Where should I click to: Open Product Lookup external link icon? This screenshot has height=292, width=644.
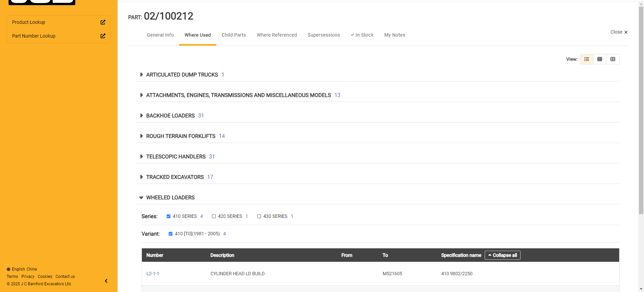pos(103,22)
